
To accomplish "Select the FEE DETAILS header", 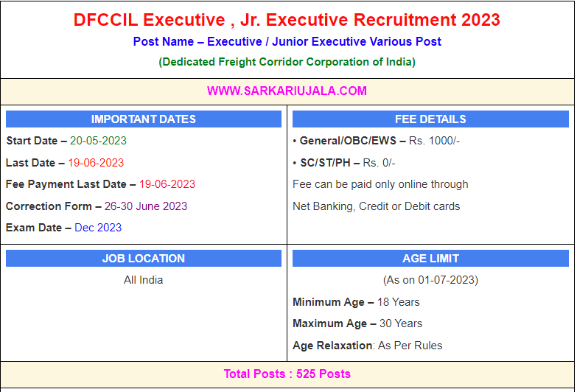I will (x=430, y=119).
